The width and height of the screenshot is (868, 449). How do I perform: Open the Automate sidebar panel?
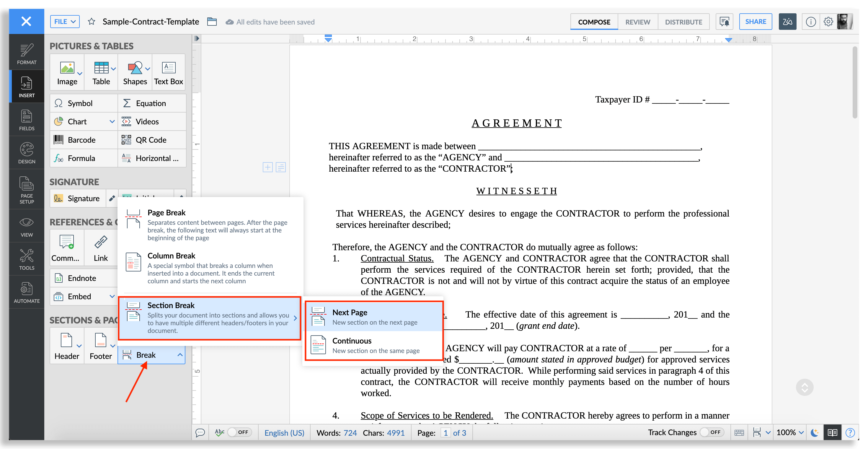[x=27, y=292]
